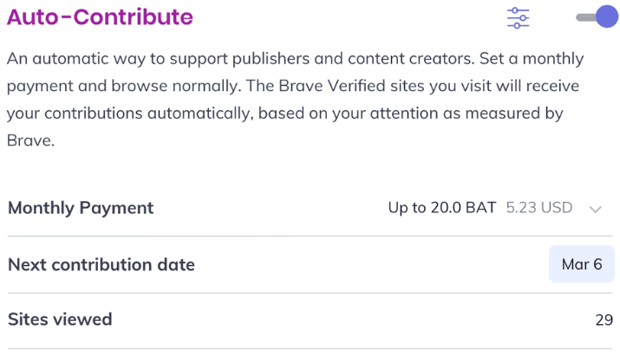620x364 pixels.
Task: Click the Sites viewed label
Action: pos(60,319)
